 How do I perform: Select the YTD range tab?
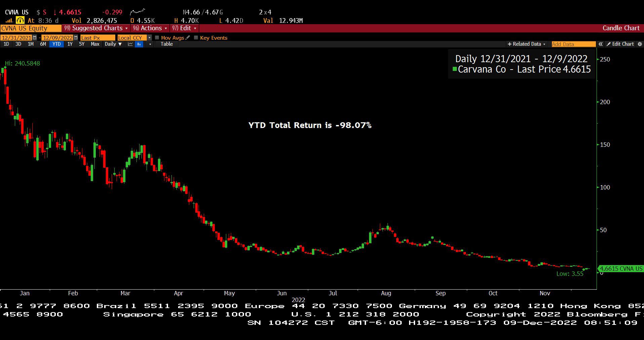(56, 44)
